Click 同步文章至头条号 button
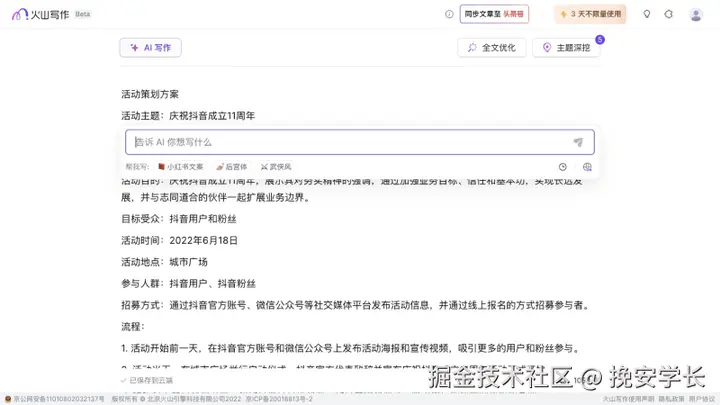This screenshot has height=405, width=720. pyautogui.click(x=494, y=14)
